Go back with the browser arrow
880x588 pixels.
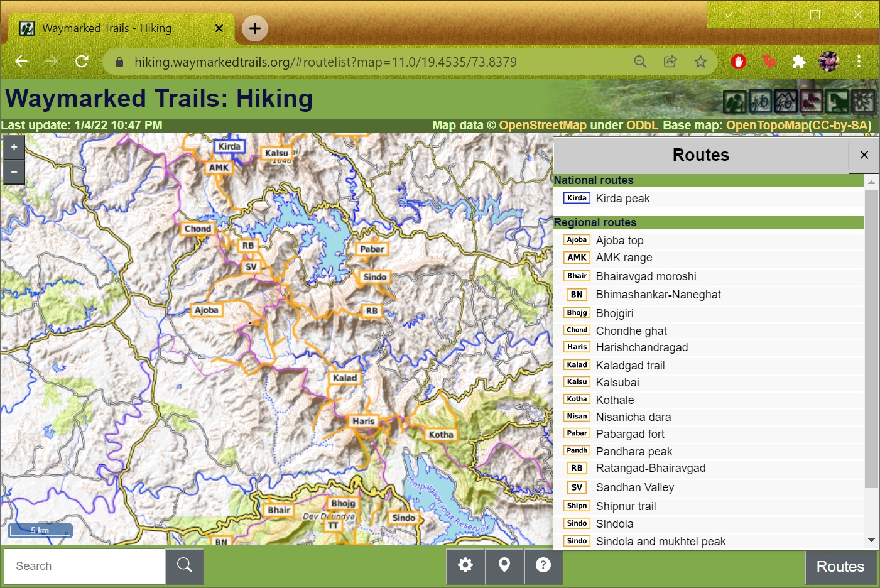[x=21, y=62]
